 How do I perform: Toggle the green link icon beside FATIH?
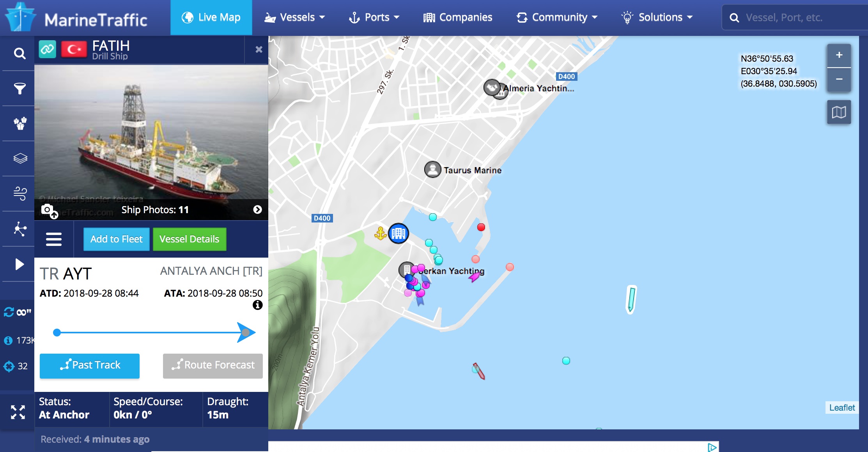tap(48, 49)
